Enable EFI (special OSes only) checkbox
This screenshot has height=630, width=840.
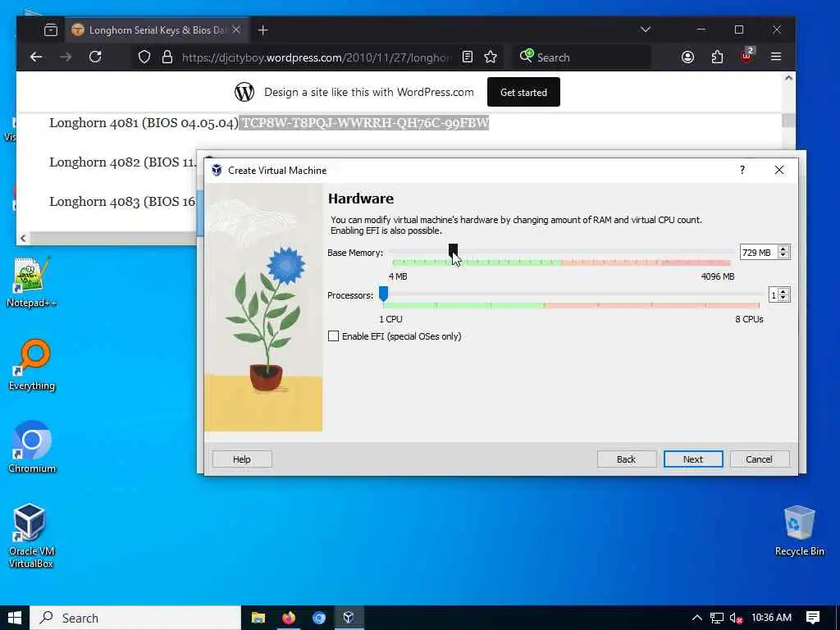click(x=333, y=336)
